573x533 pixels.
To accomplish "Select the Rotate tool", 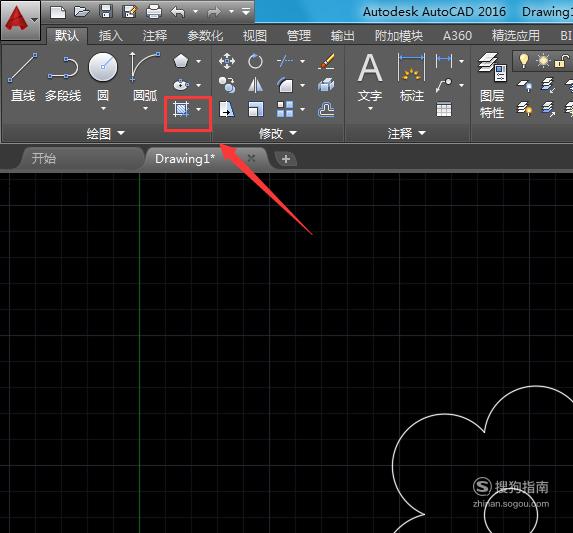I will click(255, 61).
